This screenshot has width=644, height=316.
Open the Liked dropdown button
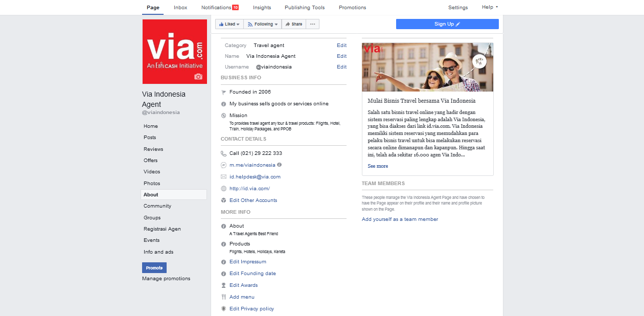tap(229, 24)
